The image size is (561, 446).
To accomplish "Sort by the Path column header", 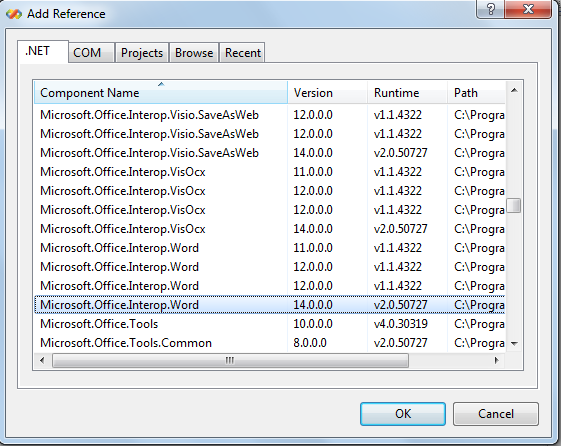I will tap(476, 93).
